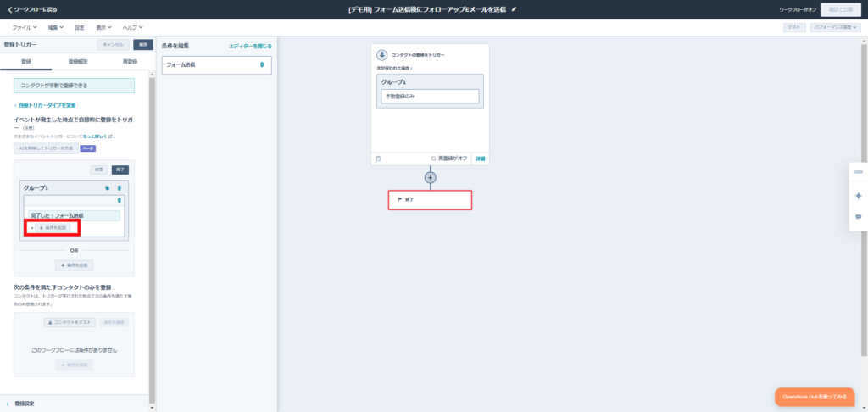Image resolution: width=868 pixels, height=412 pixels.
Task: Click the 確認と公開 button
Action: (840, 9)
